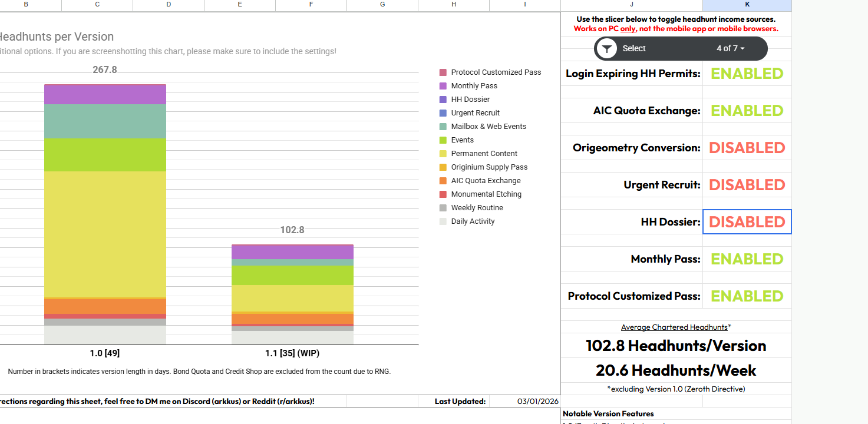Click the "Headhunts per Version" chart title
The image size is (868, 424).
point(56,37)
